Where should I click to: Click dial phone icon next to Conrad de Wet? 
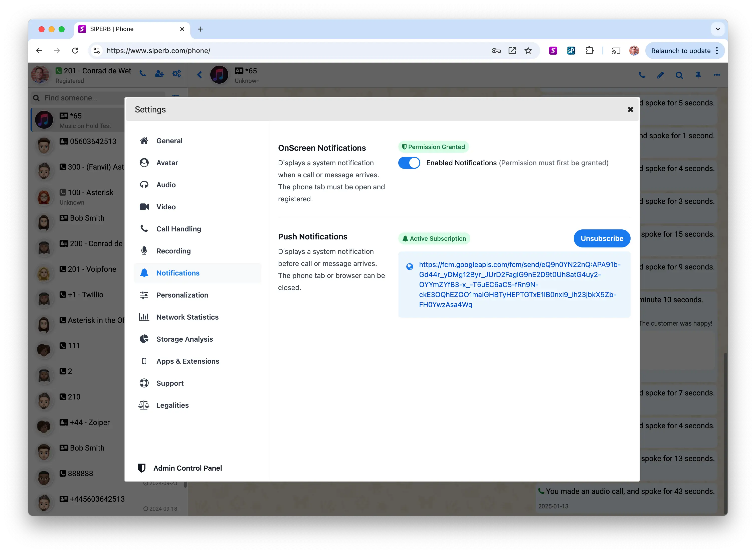[143, 74]
